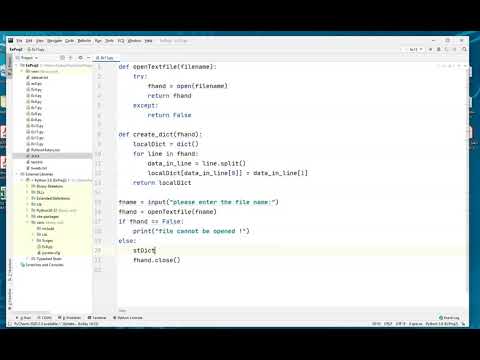
Task: Open the Edit menu
Action: pos(29,41)
